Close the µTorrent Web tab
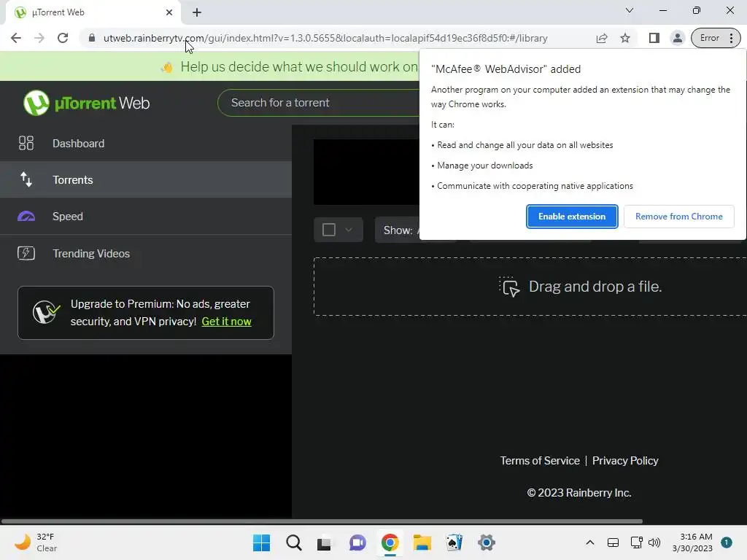This screenshot has height=560, width=747. tap(169, 12)
